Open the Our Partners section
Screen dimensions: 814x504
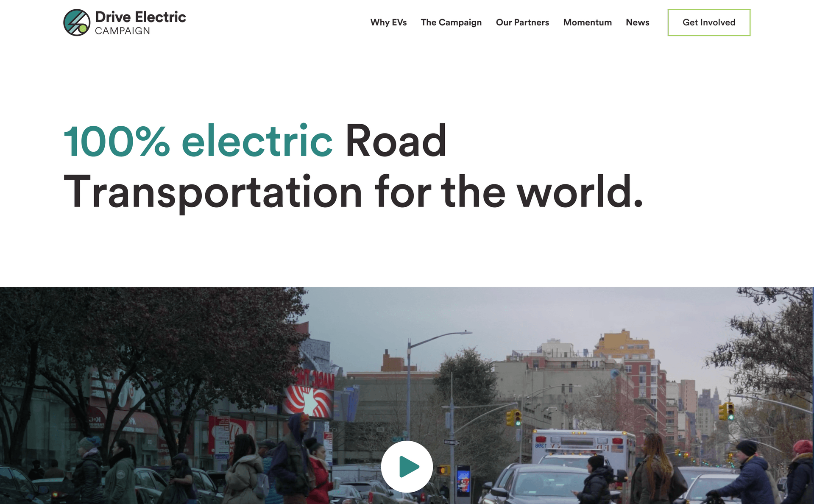point(522,22)
